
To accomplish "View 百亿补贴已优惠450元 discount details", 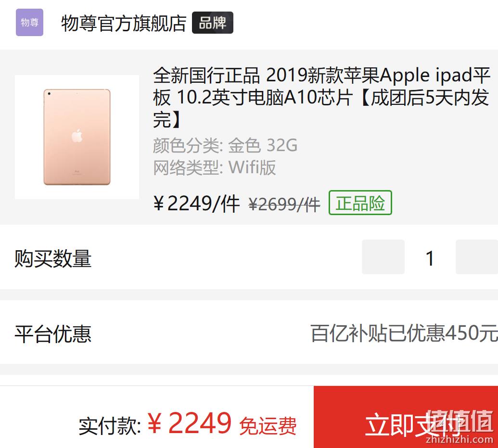I will (404, 333).
